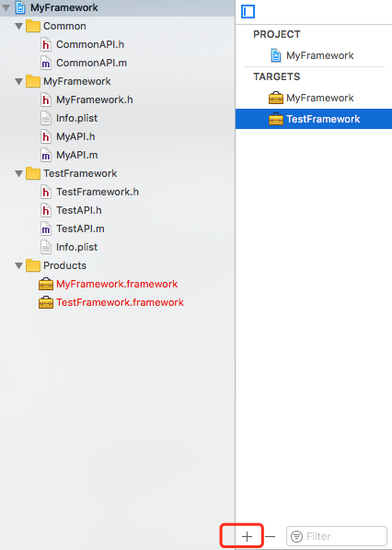Open the CommonAPI.m file name
392x550 pixels.
pos(91,64)
